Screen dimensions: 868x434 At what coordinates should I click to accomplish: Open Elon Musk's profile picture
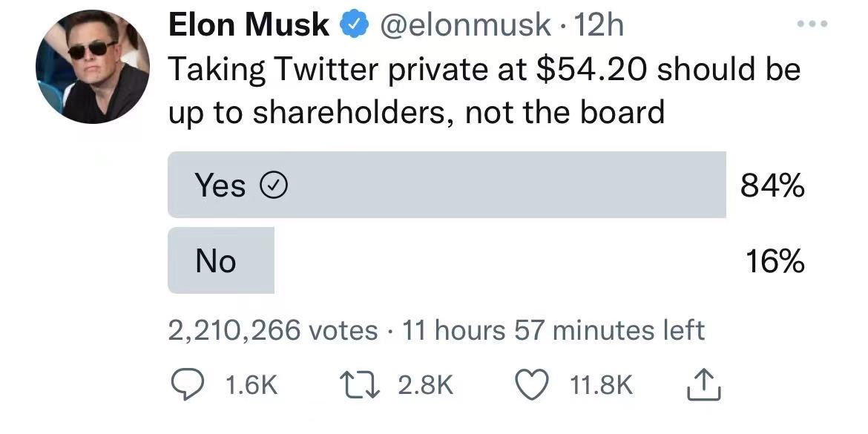click(x=93, y=68)
